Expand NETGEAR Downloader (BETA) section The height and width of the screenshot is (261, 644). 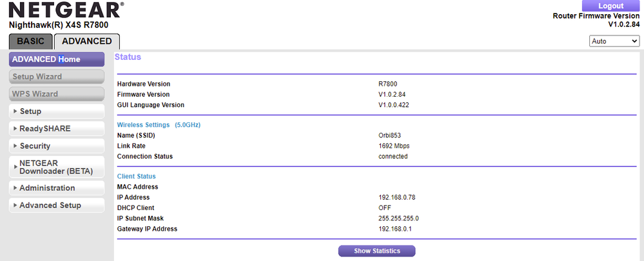[57, 167]
